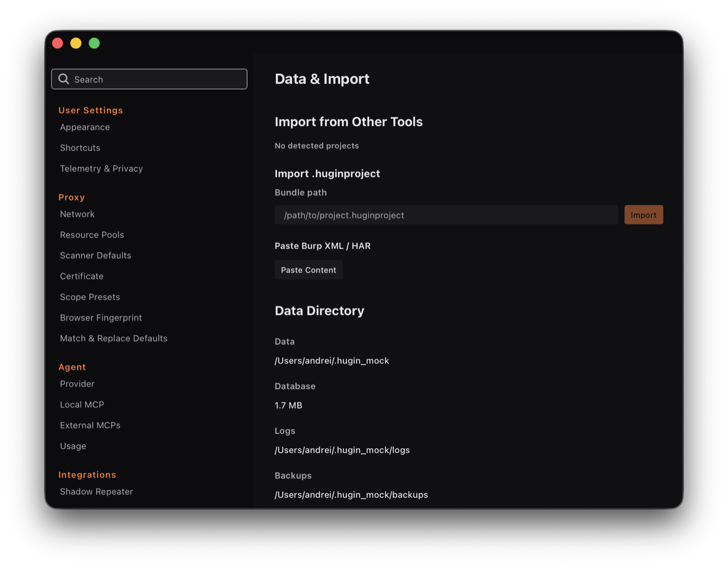This screenshot has height=568, width=728.
Task: Minimize window with yellow button
Action: pos(76,43)
